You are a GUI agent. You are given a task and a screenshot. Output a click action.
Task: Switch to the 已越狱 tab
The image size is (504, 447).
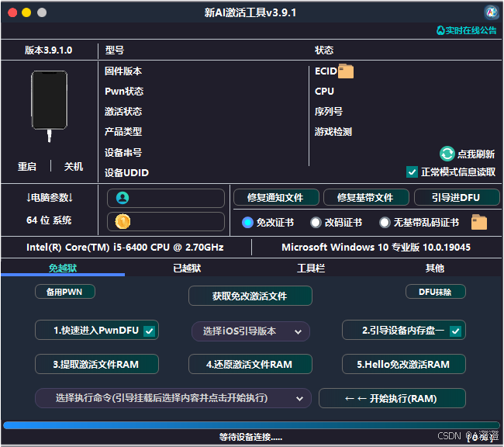(187, 268)
